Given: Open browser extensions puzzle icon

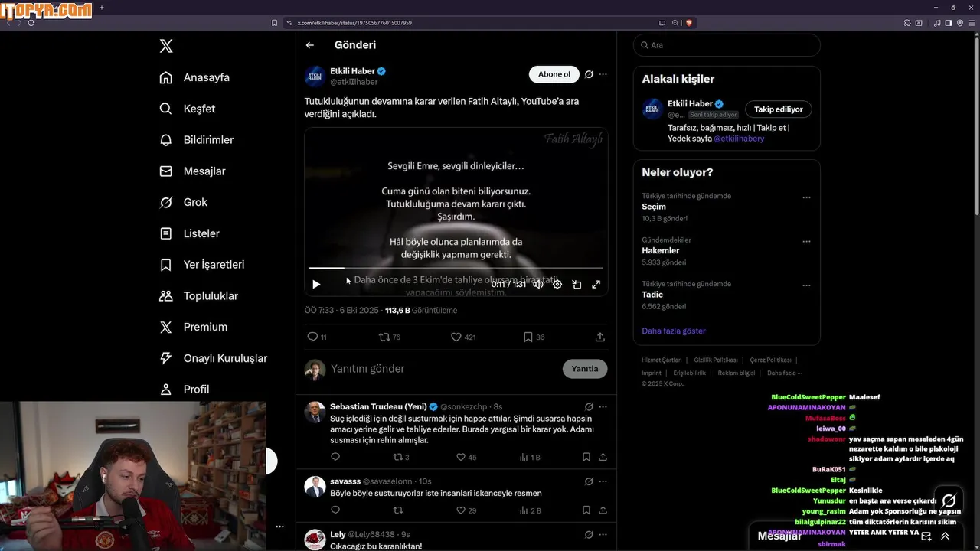Looking at the screenshot, I should [x=907, y=23].
